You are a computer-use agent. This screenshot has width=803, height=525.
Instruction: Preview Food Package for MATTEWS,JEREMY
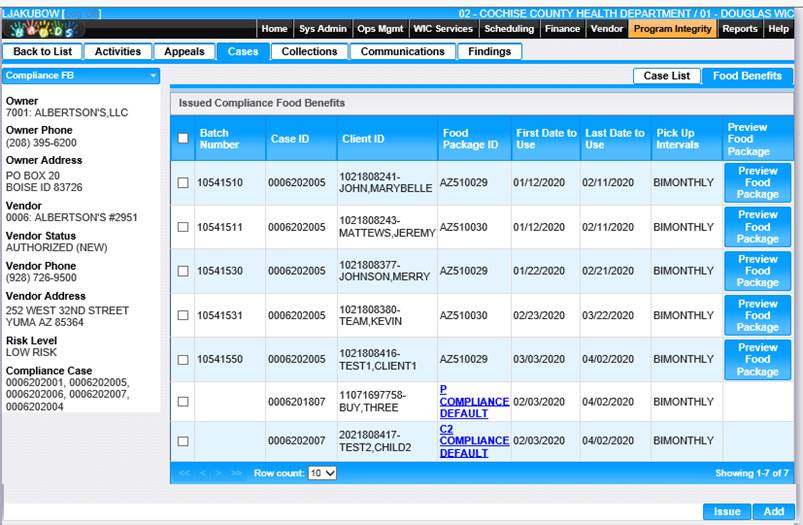click(x=757, y=227)
